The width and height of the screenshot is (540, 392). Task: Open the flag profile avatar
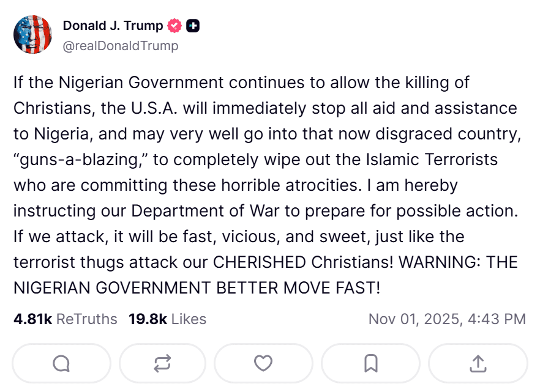coord(33,34)
